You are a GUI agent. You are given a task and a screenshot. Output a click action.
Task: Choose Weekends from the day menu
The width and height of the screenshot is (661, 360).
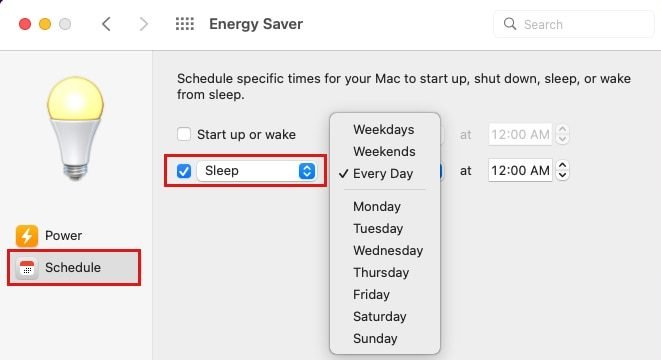pyautogui.click(x=384, y=151)
